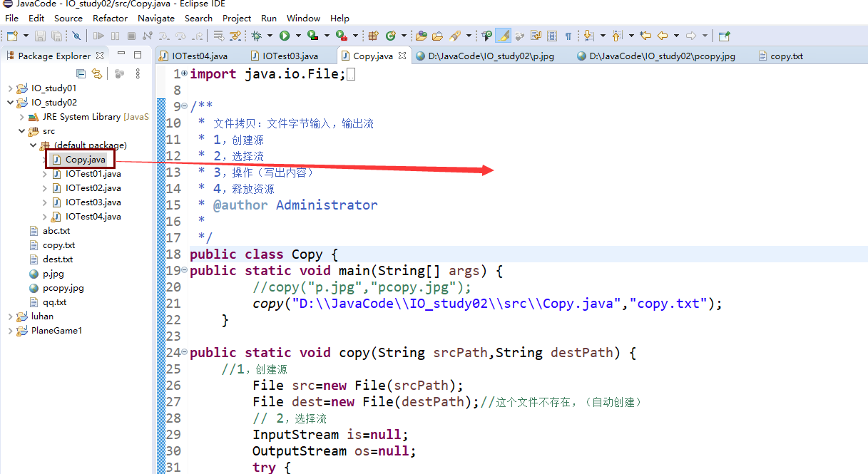Launch with the green Run button icon
The height and width of the screenshot is (474, 868).
pos(285,36)
